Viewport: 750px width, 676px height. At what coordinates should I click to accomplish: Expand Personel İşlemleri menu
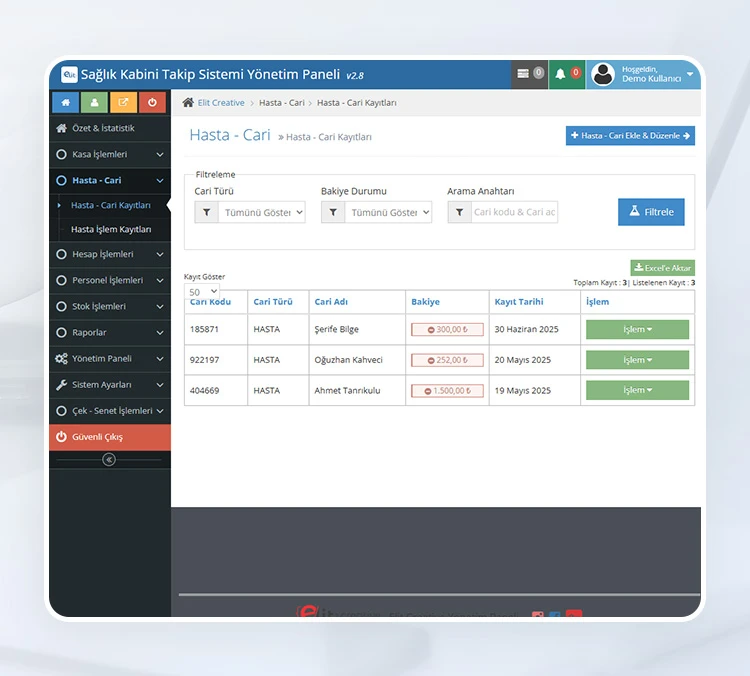tap(110, 280)
